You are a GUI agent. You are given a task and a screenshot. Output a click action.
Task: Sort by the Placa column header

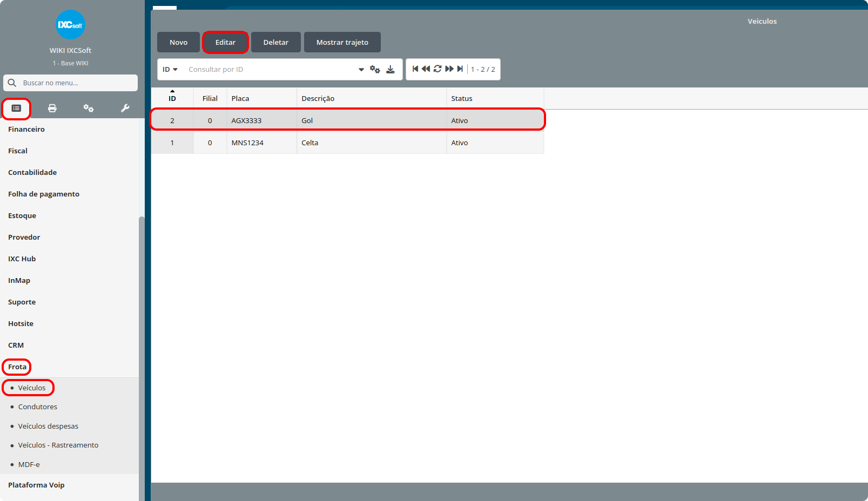[x=262, y=98]
